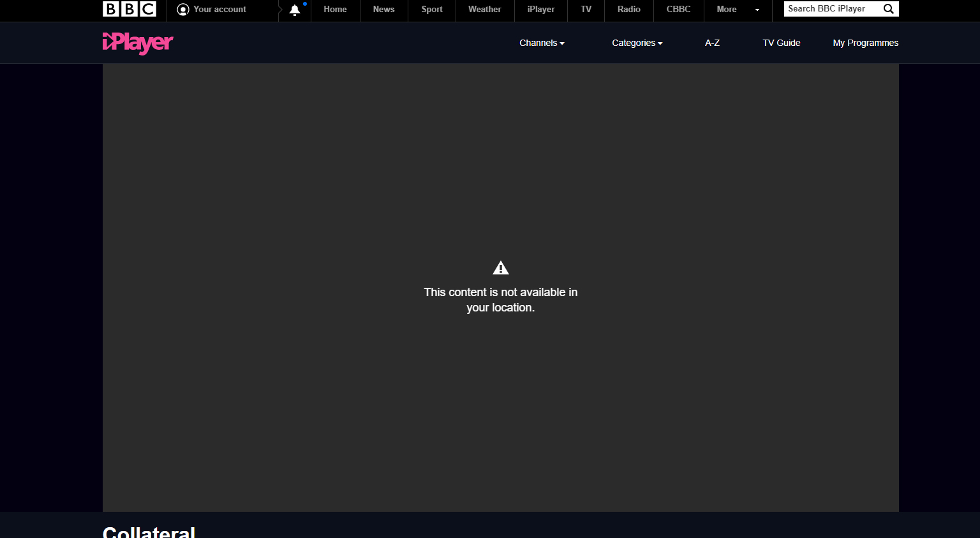The width and height of the screenshot is (980, 538).
Task: Click the account avatar icon
Action: coord(183,10)
